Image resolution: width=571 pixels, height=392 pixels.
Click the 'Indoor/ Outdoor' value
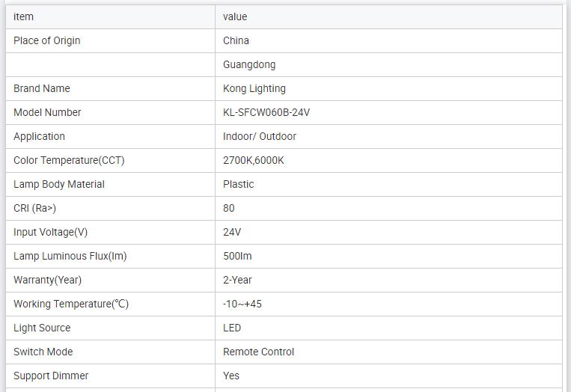pyautogui.click(x=260, y=136)
